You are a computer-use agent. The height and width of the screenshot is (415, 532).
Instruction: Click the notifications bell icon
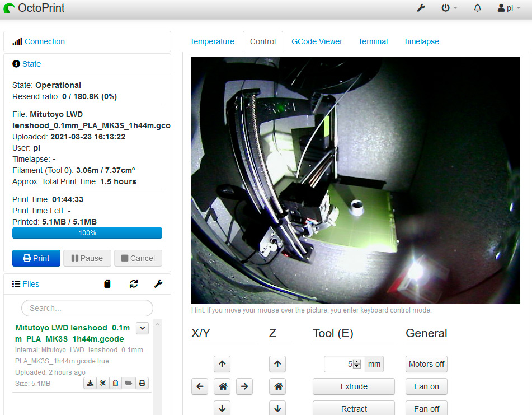[x=477, y=8]
